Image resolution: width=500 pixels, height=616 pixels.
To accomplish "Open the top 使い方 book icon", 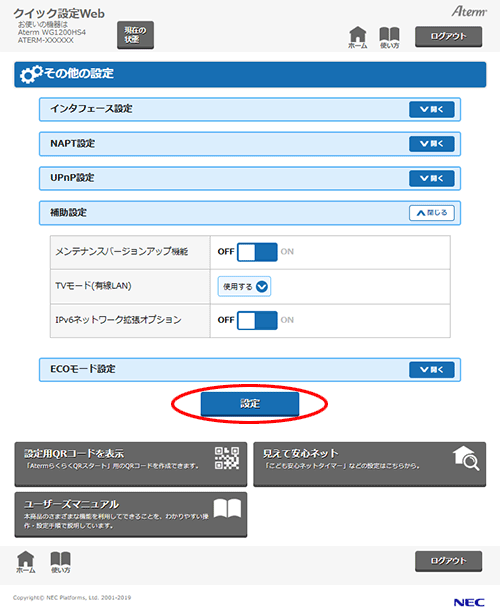I will pyautogui.click(x=389, y=37).
